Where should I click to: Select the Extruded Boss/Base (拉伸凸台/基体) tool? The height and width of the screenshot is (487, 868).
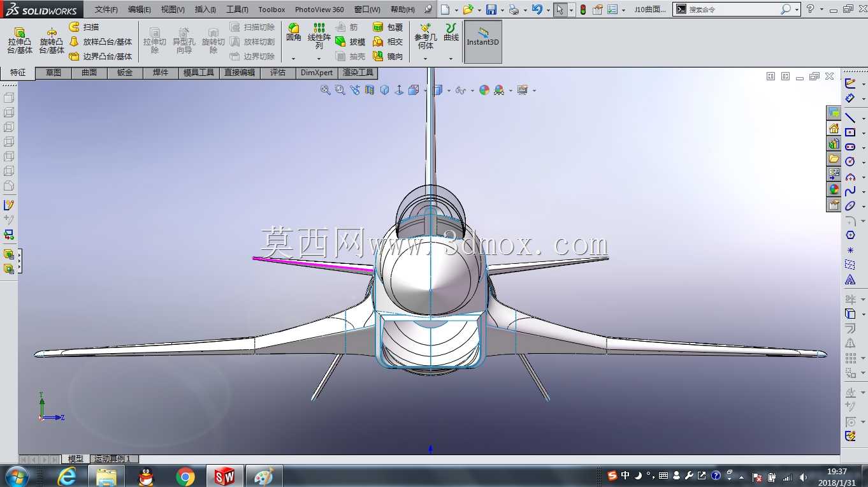point(20,40)
